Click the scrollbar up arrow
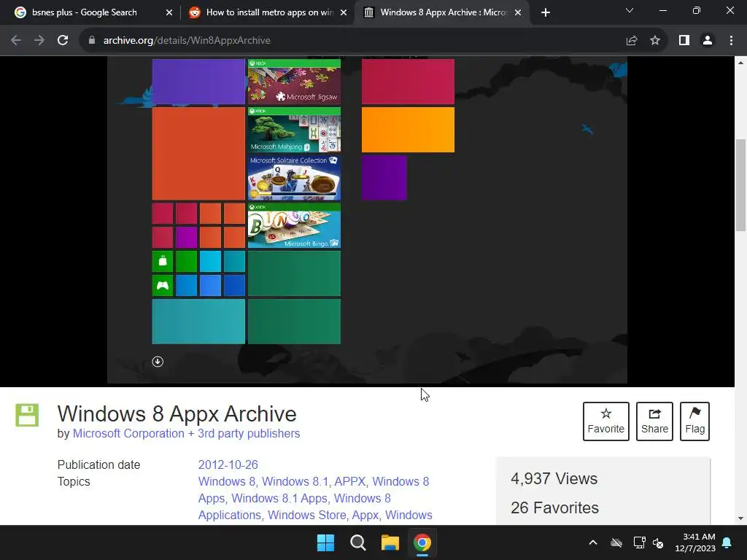The height and width of the screenshot is (560, 747). click(740, 63)
